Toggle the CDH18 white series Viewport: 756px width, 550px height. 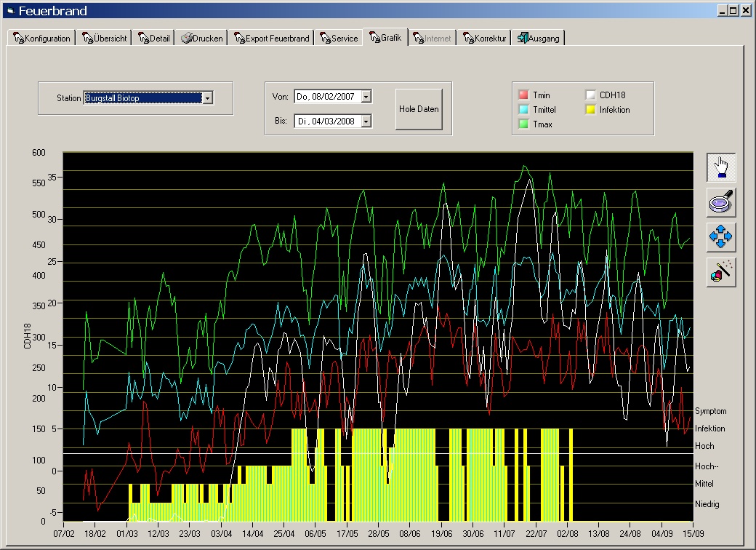tap(590, 95)
